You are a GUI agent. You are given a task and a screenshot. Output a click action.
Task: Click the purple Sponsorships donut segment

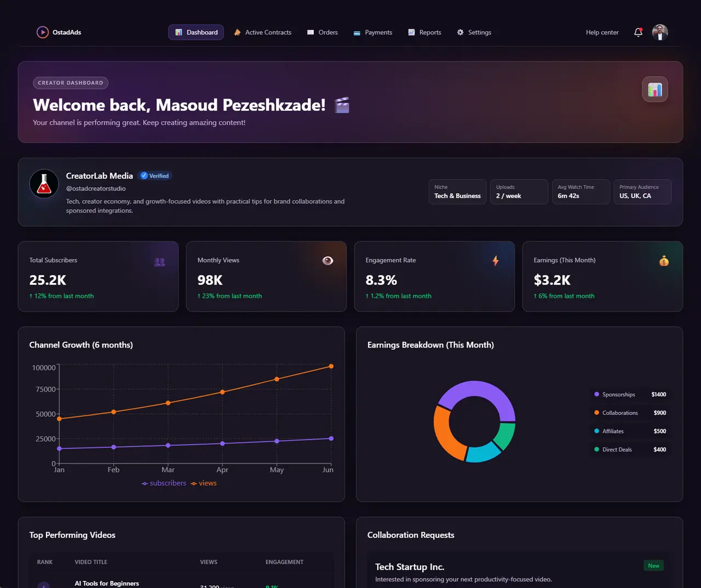click(x=480, y=390)
